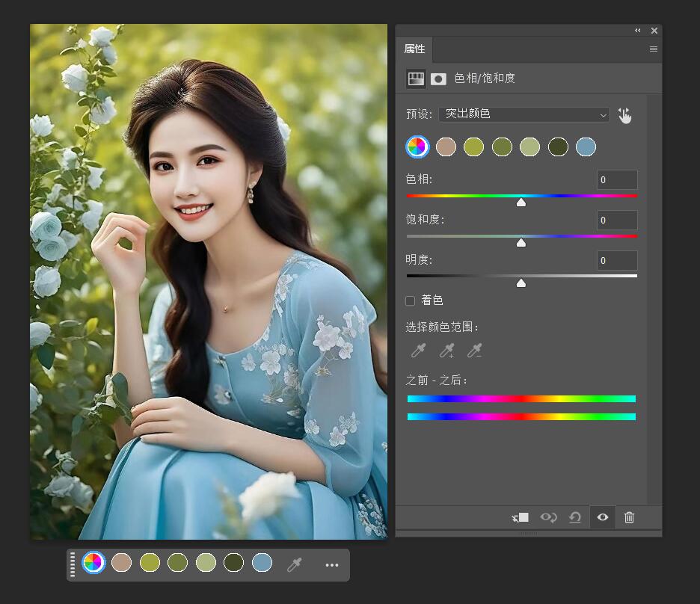Collapse the panel using the double arrows
Viewport: 700px width, 604px height.
[638, 31]
